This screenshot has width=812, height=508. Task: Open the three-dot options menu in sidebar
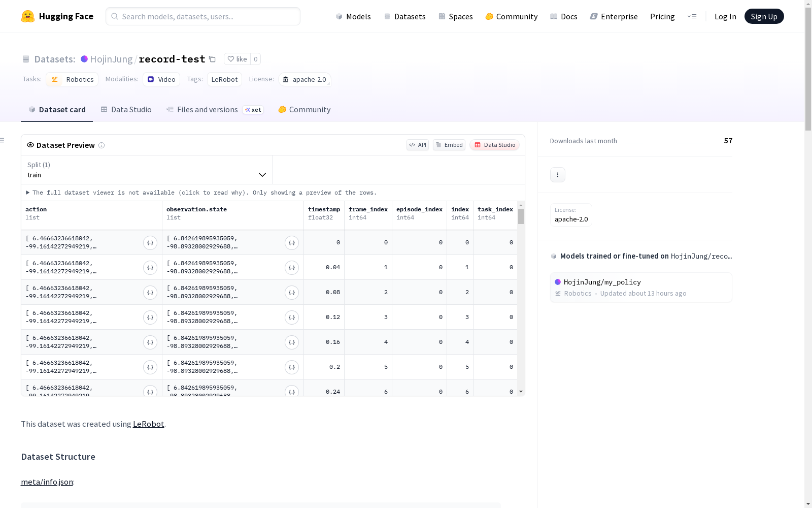coord(558,175)
